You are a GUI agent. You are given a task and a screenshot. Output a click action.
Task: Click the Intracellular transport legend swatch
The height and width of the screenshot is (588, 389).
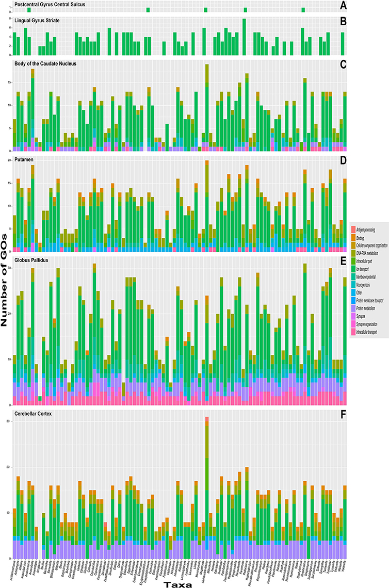353,332
